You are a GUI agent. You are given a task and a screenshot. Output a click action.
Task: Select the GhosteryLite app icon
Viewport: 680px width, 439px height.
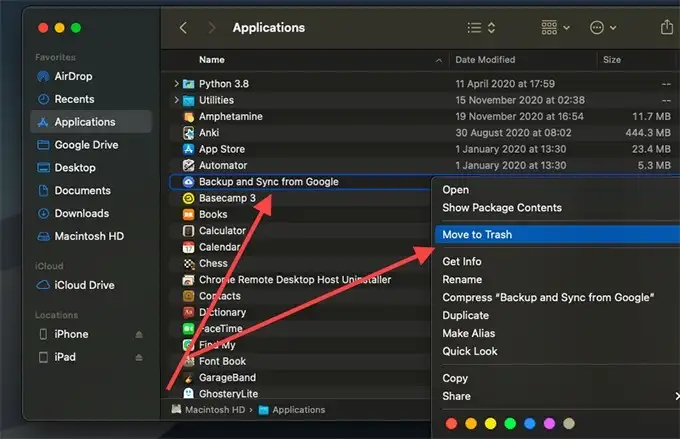[189, 393]
